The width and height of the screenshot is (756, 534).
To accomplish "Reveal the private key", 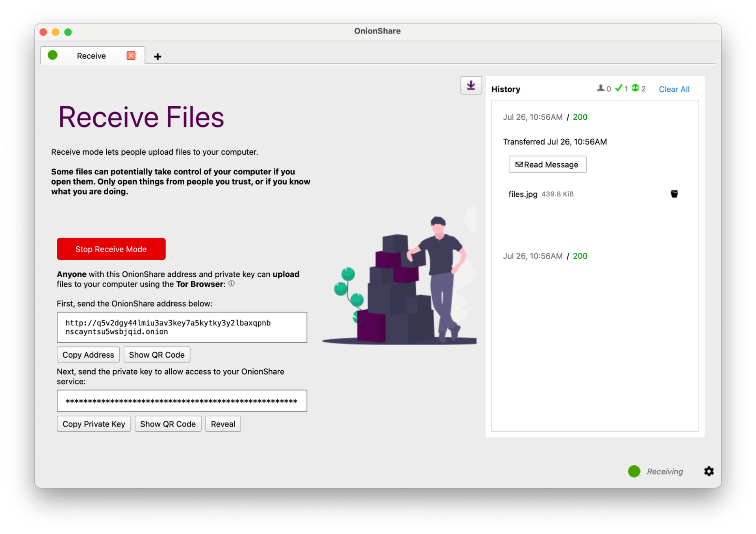I will pyautogui.click(x=223, y=424).
